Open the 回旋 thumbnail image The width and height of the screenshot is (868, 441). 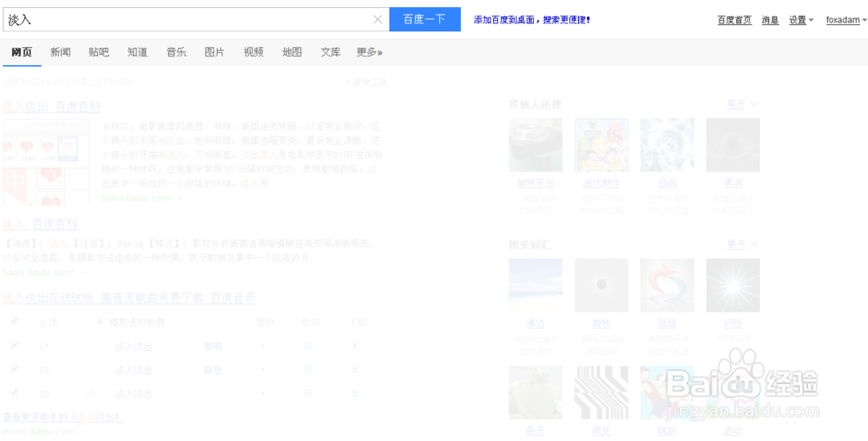(x=667, y=285)
